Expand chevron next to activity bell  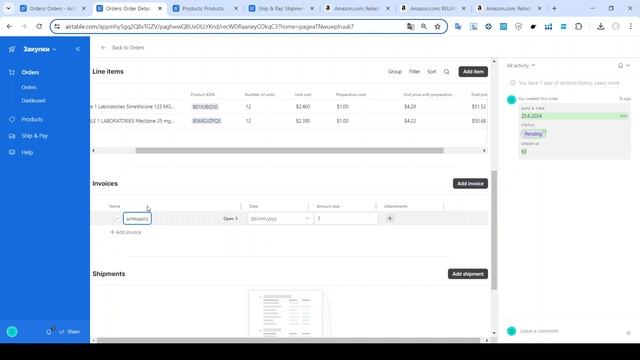coord(628,65)
